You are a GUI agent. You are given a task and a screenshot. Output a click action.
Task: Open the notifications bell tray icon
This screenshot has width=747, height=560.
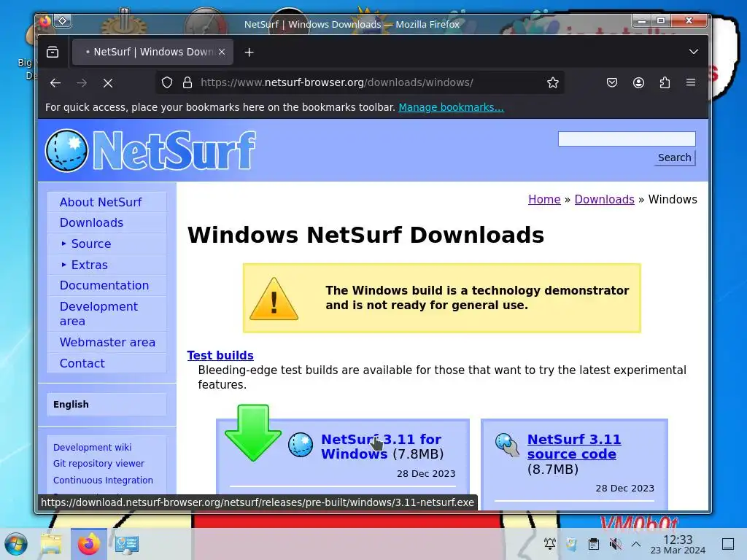click(550, 544)
